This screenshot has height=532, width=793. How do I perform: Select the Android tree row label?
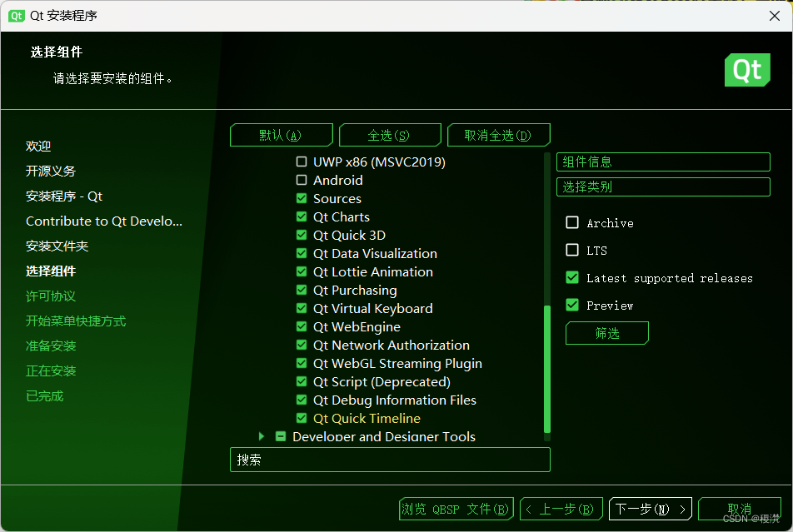[338, 180]
